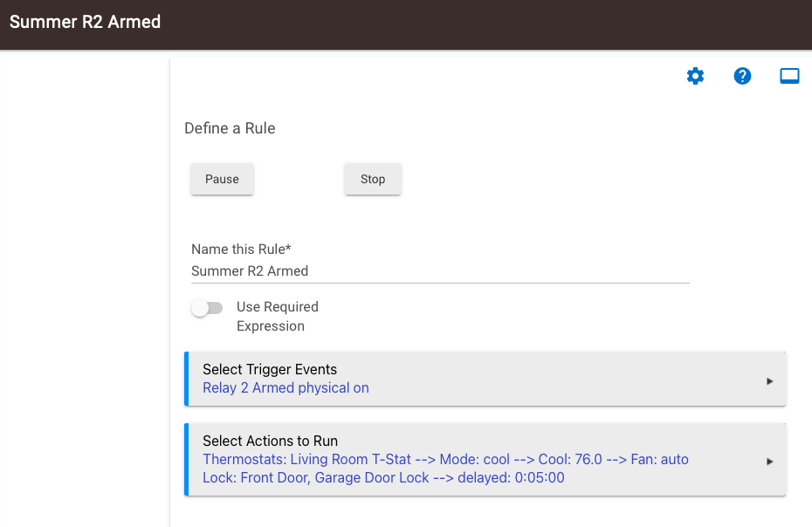Click the Use Required Expression label text
The image size is (812, 527).
coord(278,317)
